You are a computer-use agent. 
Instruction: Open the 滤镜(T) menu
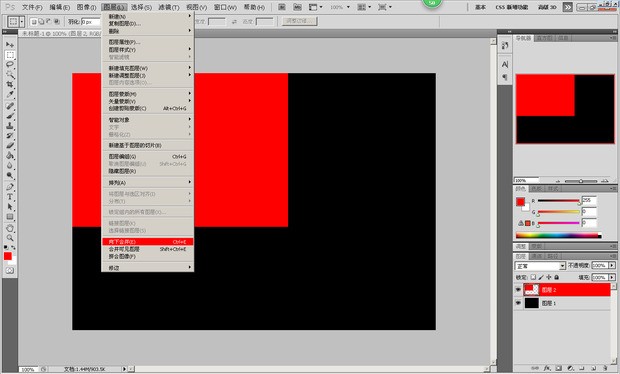click(x=169, y=7)
